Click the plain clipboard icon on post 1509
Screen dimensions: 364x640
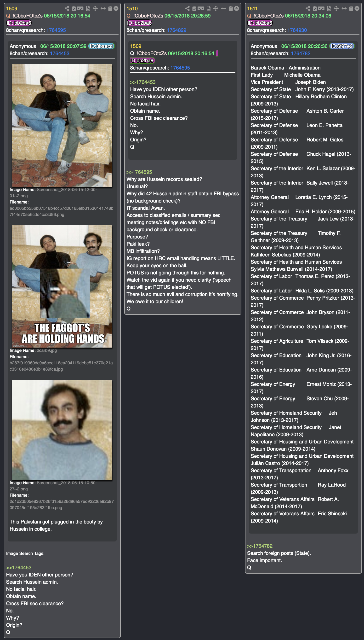[x=110, y=8]
